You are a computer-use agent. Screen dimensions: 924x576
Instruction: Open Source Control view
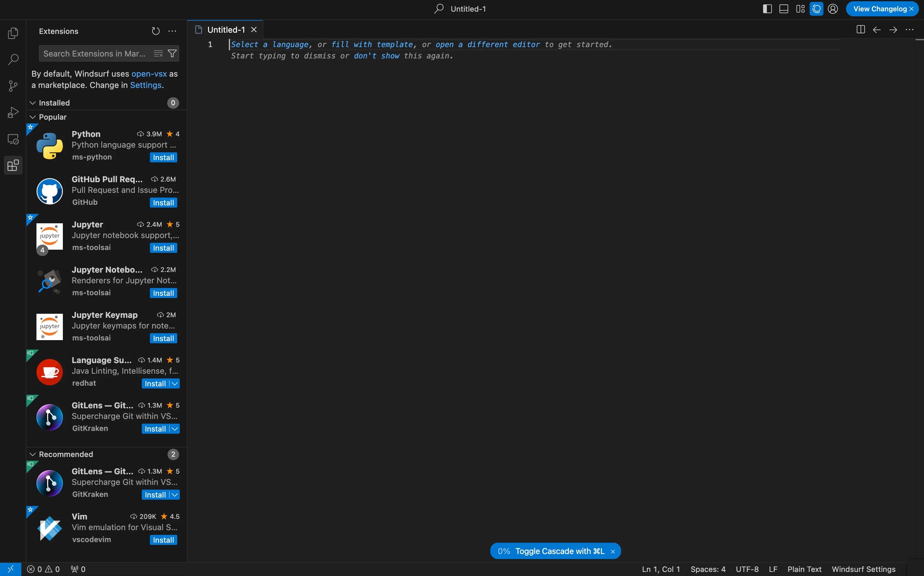point(13,86)
